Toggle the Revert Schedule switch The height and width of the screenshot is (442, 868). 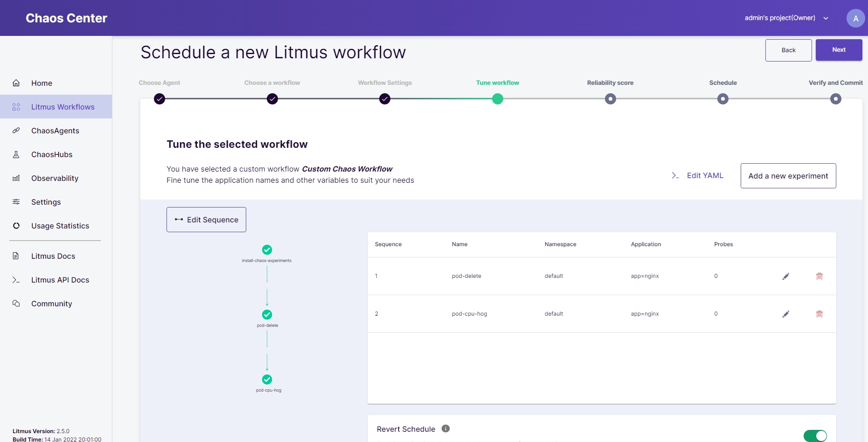tap(815, 435)
